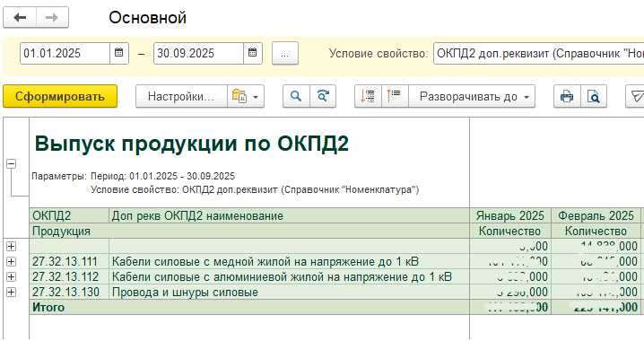Image resolution: width=644 pixels, height=341 pixels.
Task: Select Провода и шнуры силовые cell
Action: [x=289, y=293]
